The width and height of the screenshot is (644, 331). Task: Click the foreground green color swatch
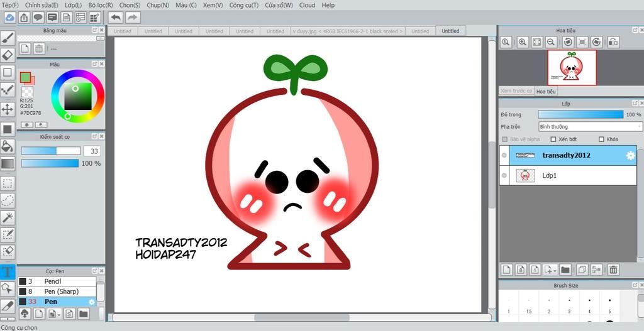click(x=25, y=77)
